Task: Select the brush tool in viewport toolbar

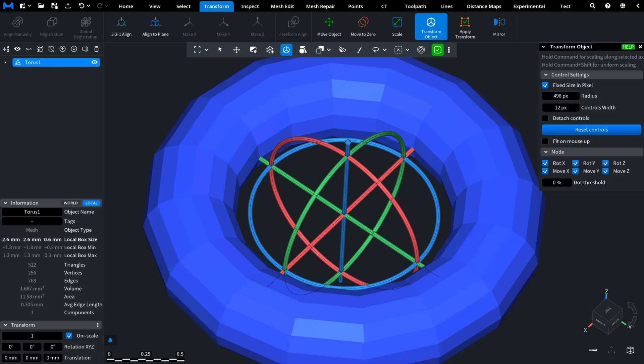Action: pos(359,50)
